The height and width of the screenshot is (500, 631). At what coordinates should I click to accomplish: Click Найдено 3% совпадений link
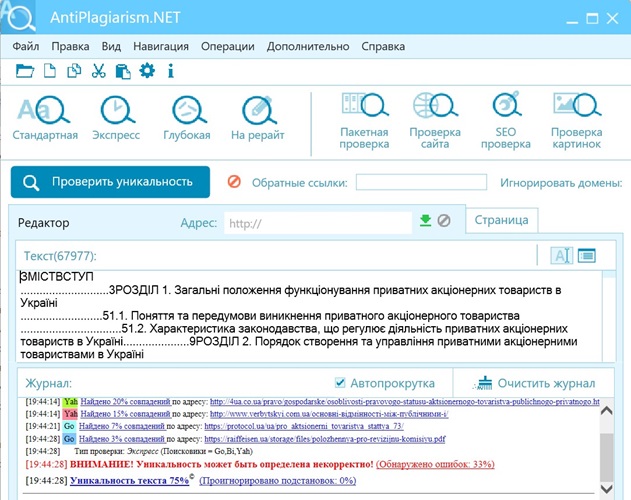pyautogui.click(x=122, y=438)
